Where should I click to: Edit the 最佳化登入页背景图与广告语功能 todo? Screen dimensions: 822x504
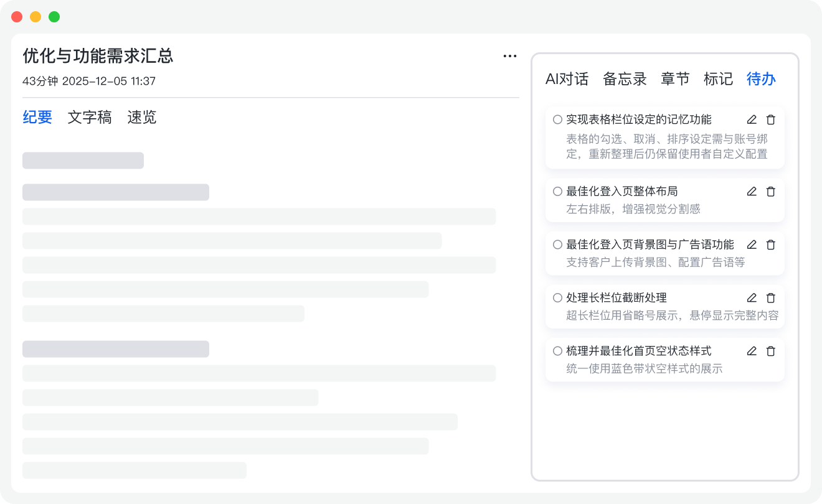point(752,245)
